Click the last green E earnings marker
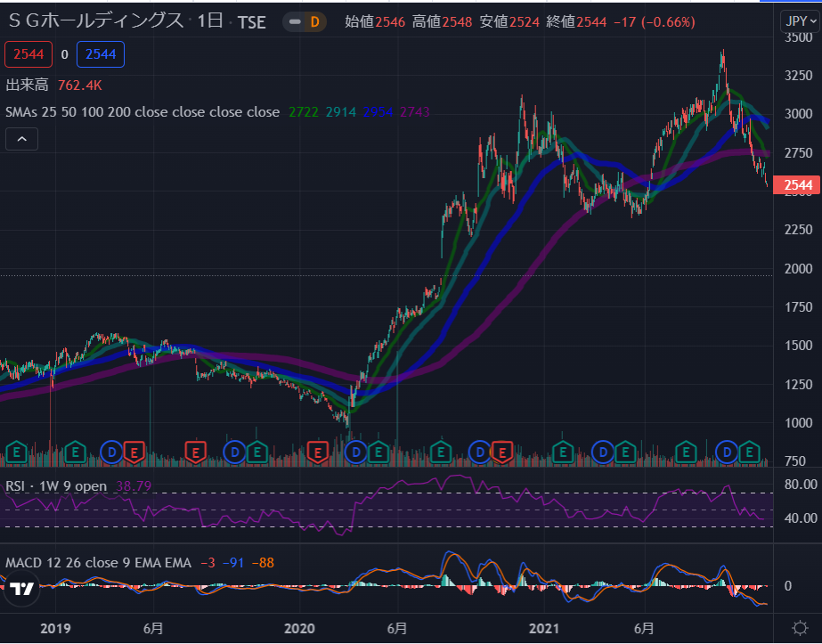 [x=749, y=452]
